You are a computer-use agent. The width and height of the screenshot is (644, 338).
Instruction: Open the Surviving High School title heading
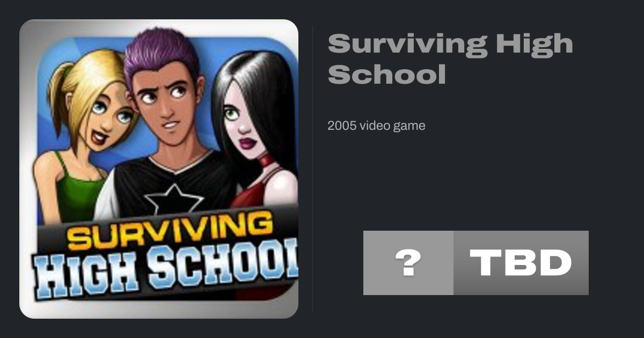(x=450, y=59)
